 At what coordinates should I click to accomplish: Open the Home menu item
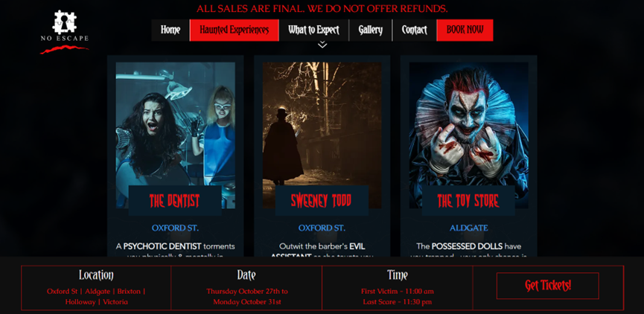[170, 30]
